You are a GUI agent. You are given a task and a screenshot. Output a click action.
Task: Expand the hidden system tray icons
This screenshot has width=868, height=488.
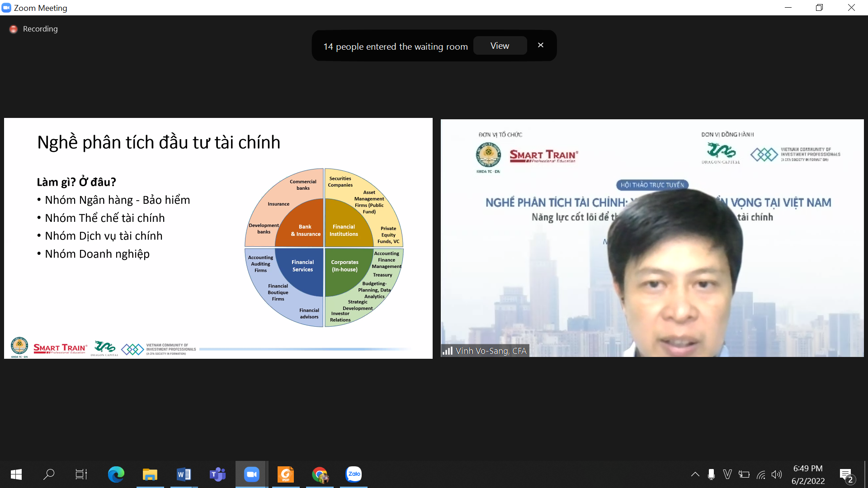coord(695,474)
